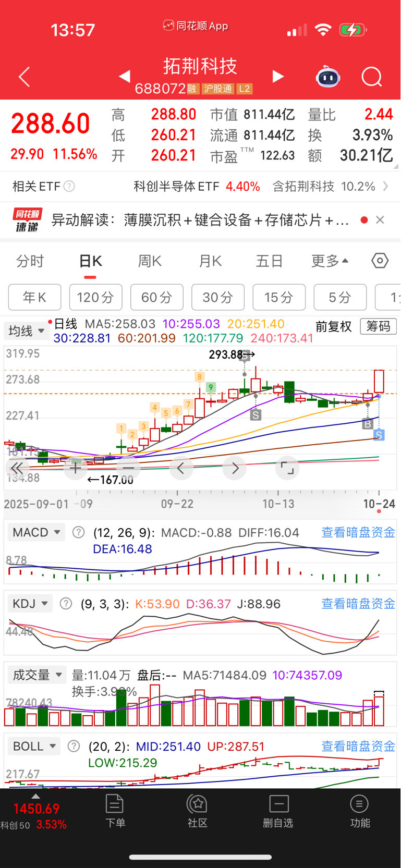Switch to previous stock with left triangle
The height and width of the screenshot is (868, 401).
(124, 77)
